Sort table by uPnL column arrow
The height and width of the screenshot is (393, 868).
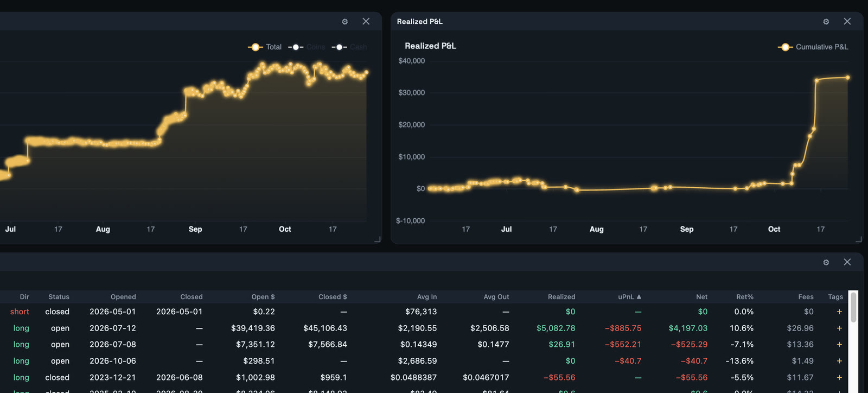[x=639, y=297]
